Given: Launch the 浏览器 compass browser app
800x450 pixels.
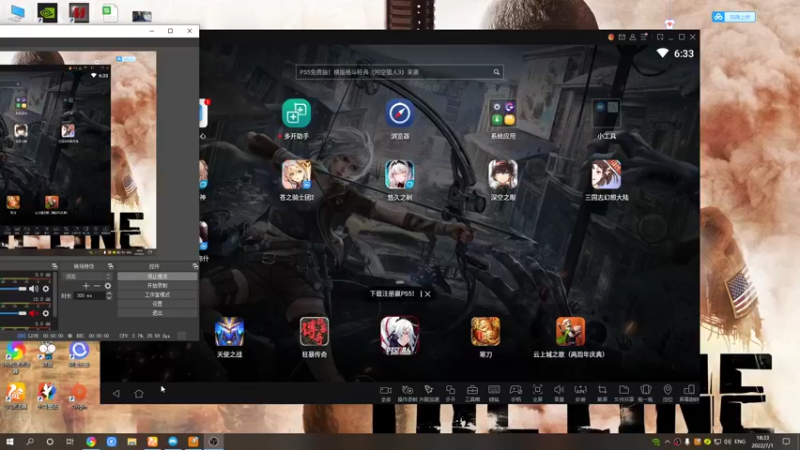Looking at the screenshot, I should 399,113.
